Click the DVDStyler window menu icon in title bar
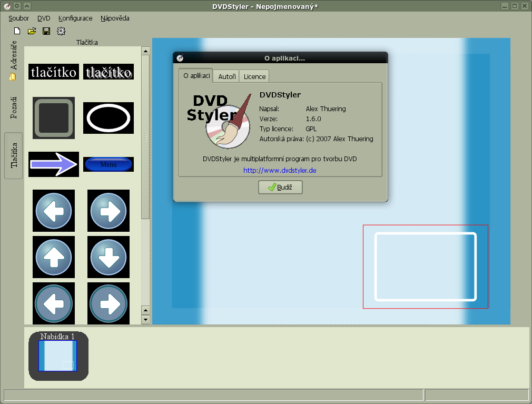Image resolution: width=532 pixels, height=404 pixels. [7, 6]
